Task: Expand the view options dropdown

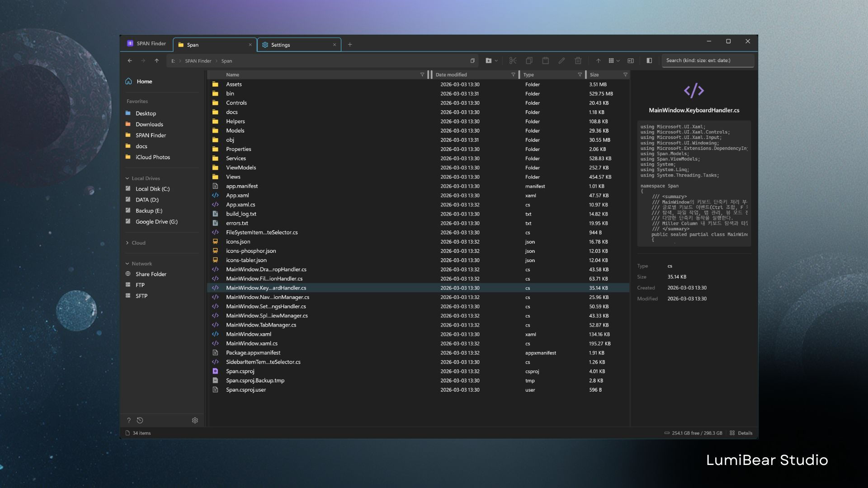Action: click(618, 60)
